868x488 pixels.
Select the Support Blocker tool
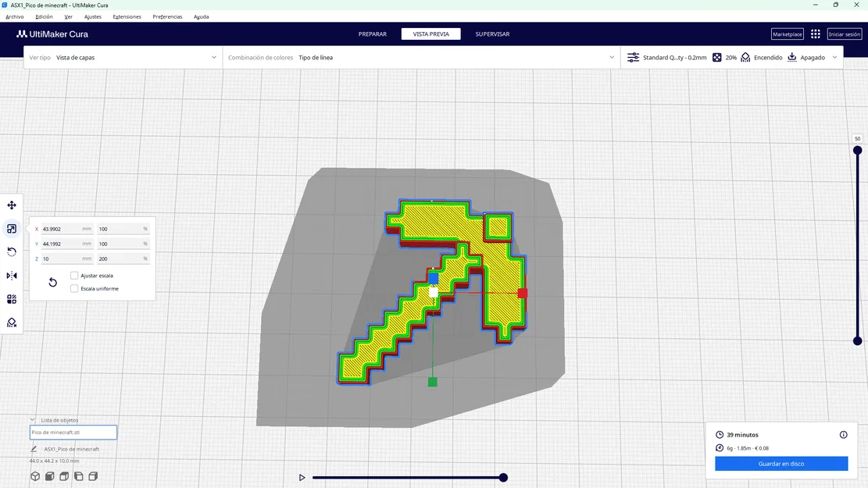[11, 322]
